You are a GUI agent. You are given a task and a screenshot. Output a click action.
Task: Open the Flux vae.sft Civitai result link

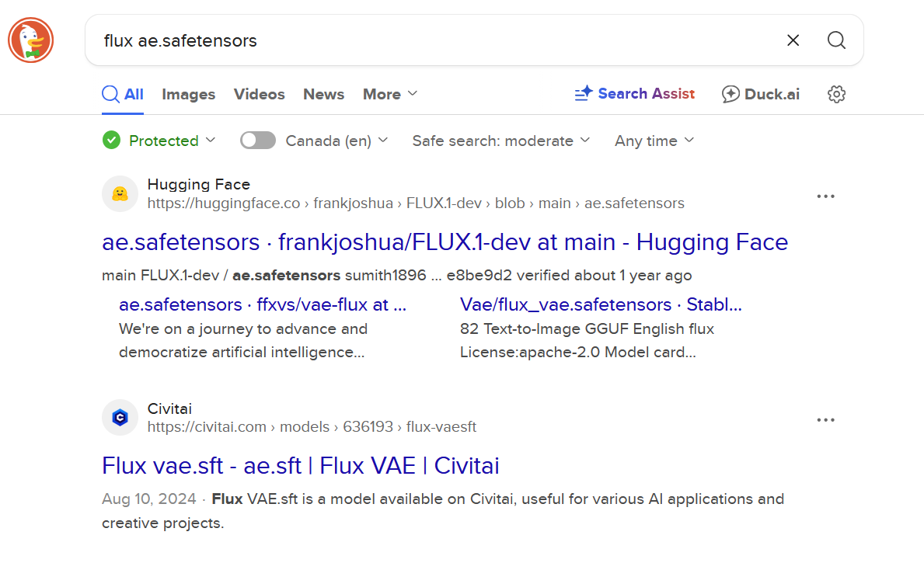[x=300, y=466]
